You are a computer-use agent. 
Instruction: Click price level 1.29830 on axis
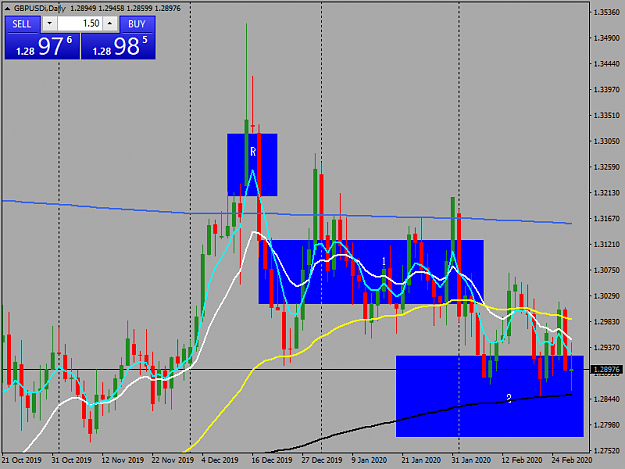point(607,322)
